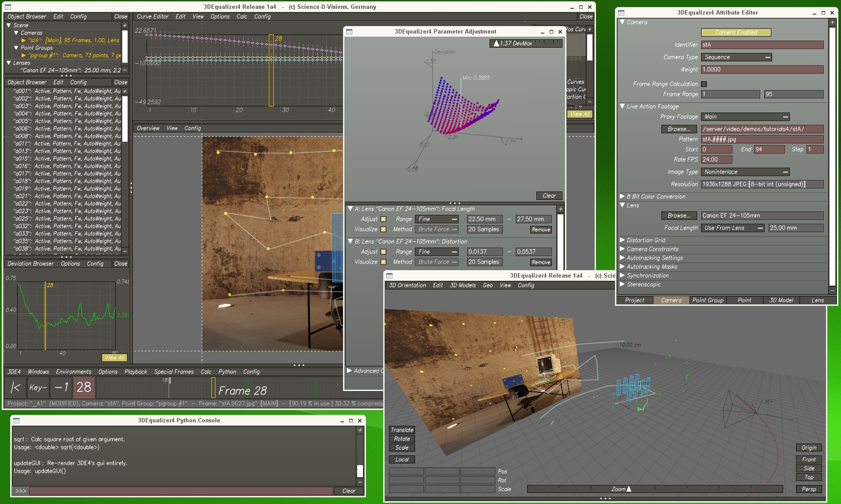
Task: Enable the Frame Range Calculation checkbox
Action: 704,84
